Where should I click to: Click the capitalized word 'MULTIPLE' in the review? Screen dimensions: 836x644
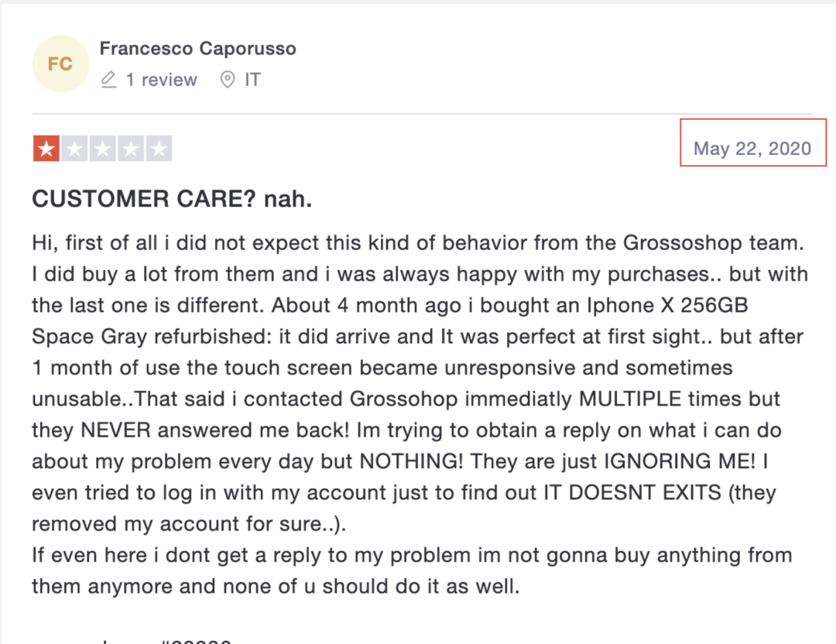630,399
